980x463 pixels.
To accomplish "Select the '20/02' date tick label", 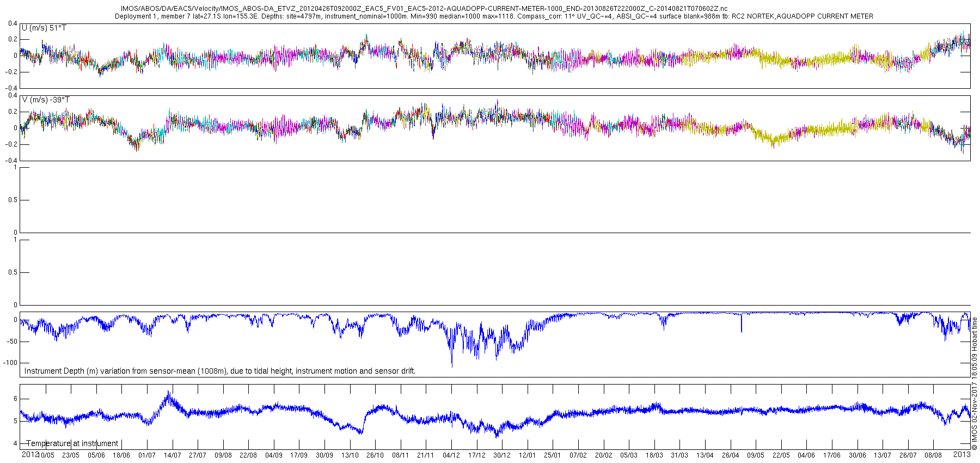I will point(604,455).
